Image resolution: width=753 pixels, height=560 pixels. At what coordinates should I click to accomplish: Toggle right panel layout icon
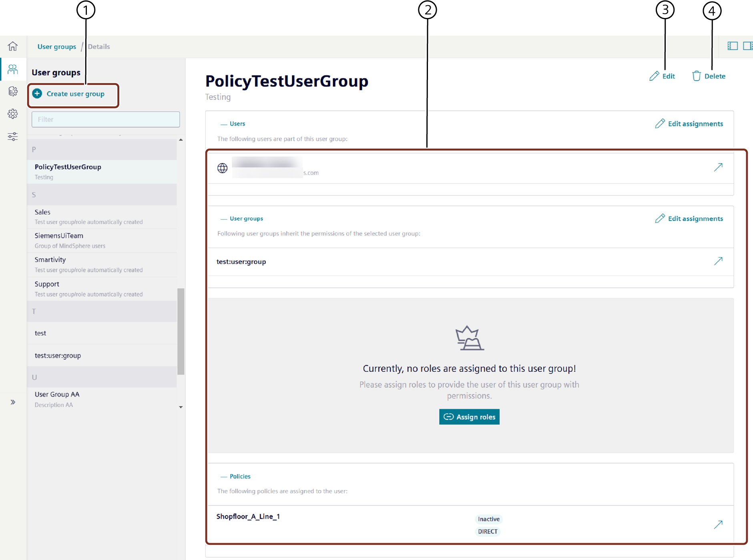click(748, 46)
